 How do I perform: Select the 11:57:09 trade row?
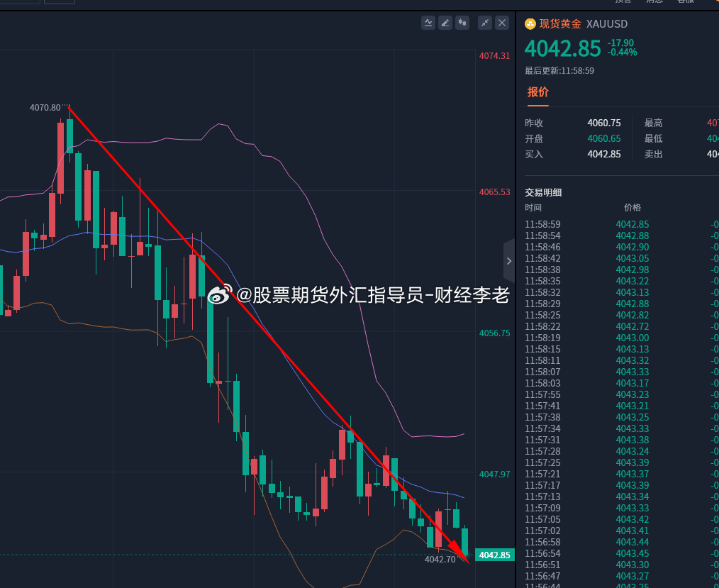point(622,508)
